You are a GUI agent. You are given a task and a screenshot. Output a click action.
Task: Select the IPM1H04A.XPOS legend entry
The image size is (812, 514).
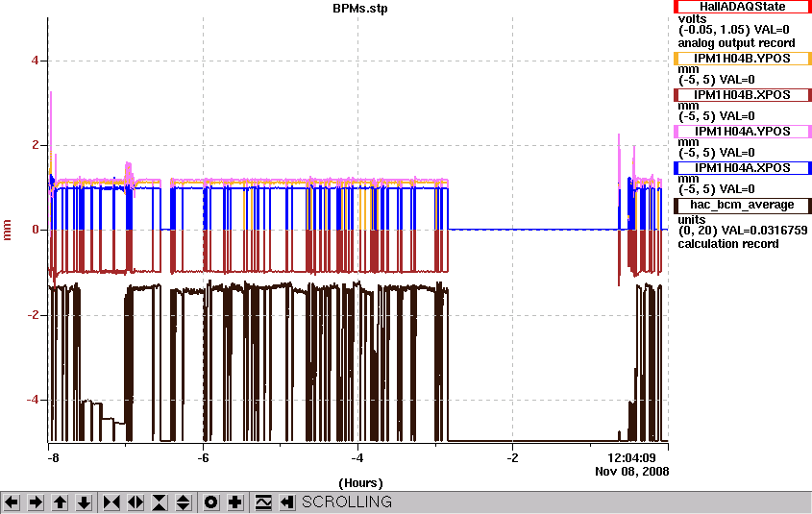[x=742, y=168]
